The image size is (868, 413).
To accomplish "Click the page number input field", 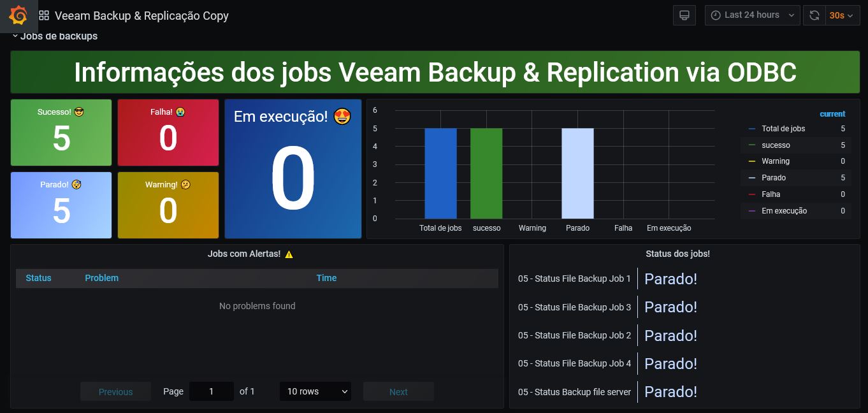I will (x=212, y=391).
